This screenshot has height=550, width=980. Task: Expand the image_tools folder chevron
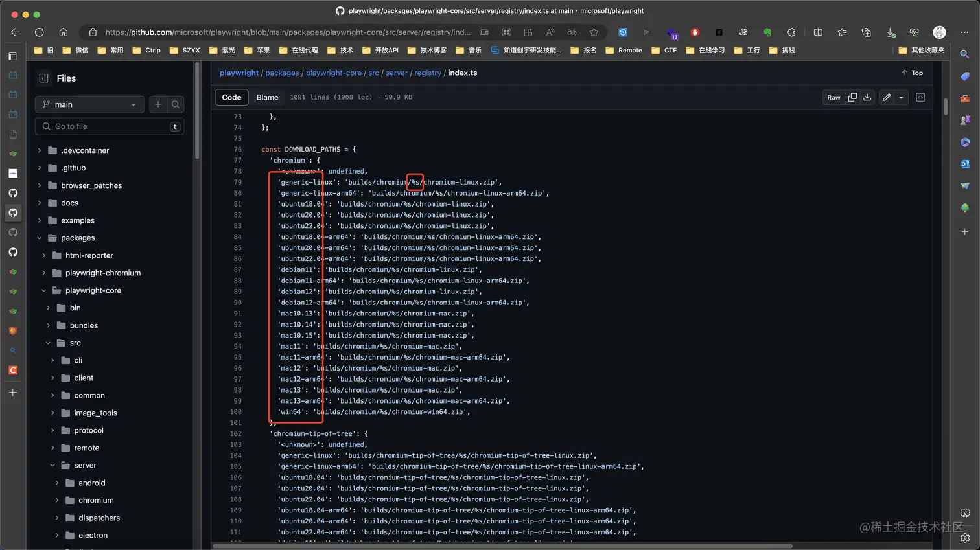[x=52, y=413]
